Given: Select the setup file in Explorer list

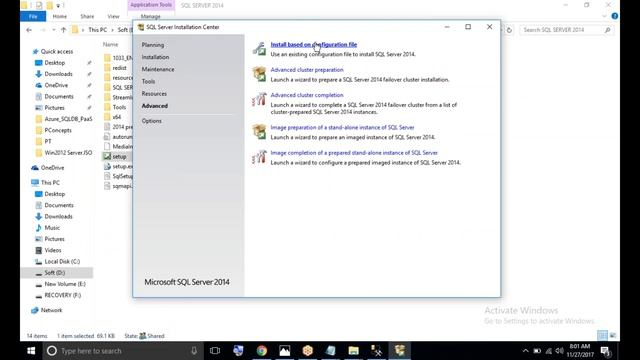Looking at the screenshot, I should click(119, 156).
